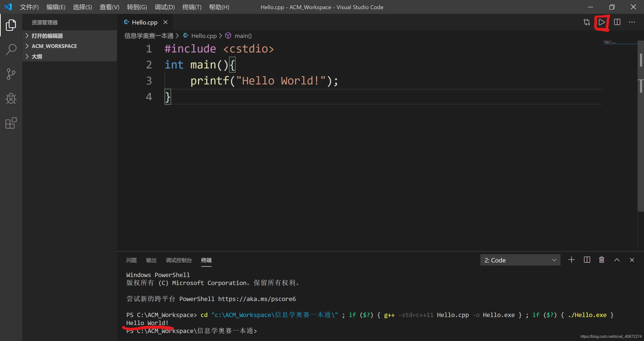The image size is (644, 341).
Task: Split the terminal panel
Action: [x=587, y=260]
